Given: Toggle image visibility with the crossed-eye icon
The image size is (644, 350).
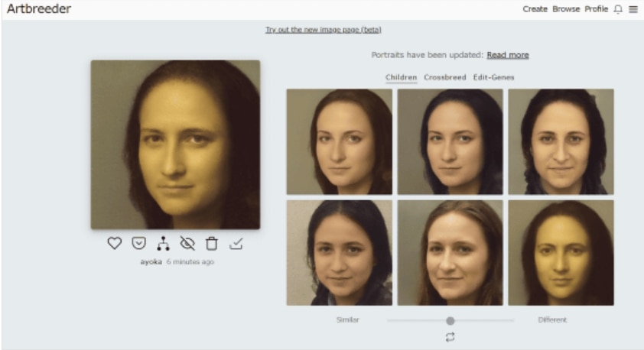Looking at the screenshot, I should coord(187,243).
